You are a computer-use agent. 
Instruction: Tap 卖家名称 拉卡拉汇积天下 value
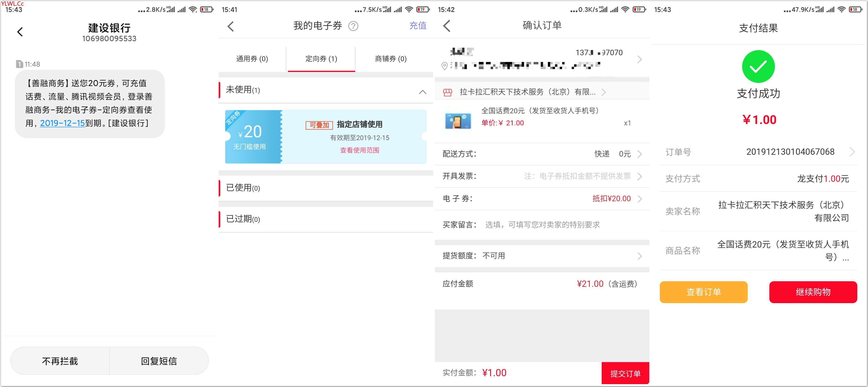coord(783,211)
